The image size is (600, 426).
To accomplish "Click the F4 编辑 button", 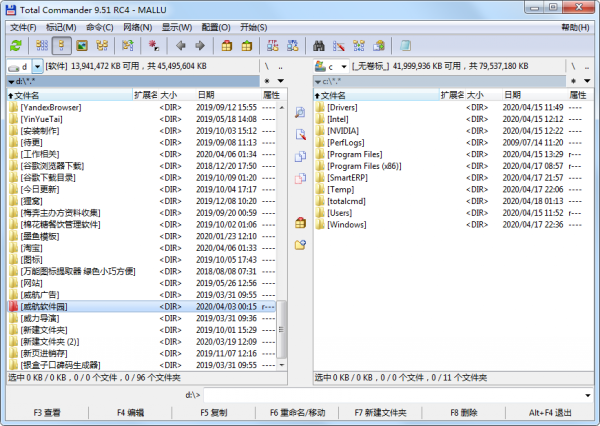I will tap(130, 413).
